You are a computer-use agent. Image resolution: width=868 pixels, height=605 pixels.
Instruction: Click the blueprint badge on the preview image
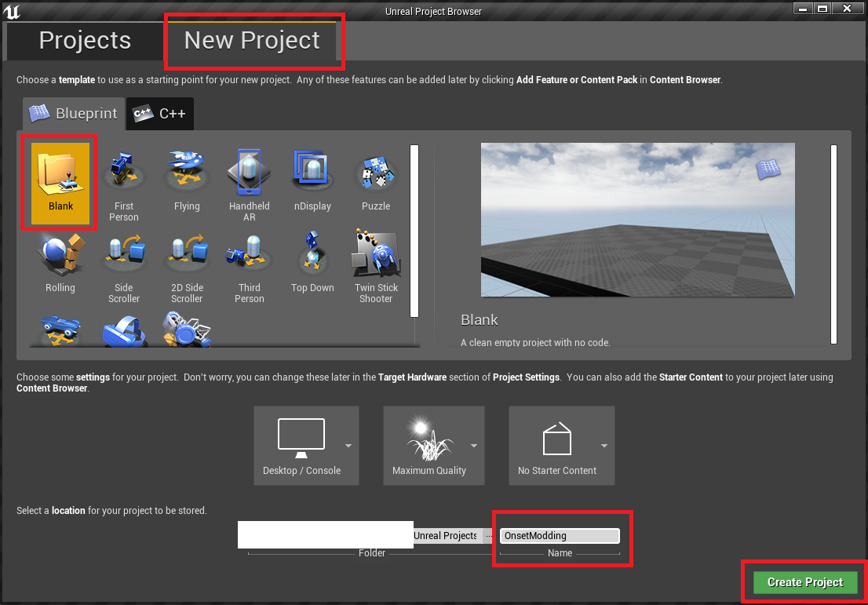768,169
